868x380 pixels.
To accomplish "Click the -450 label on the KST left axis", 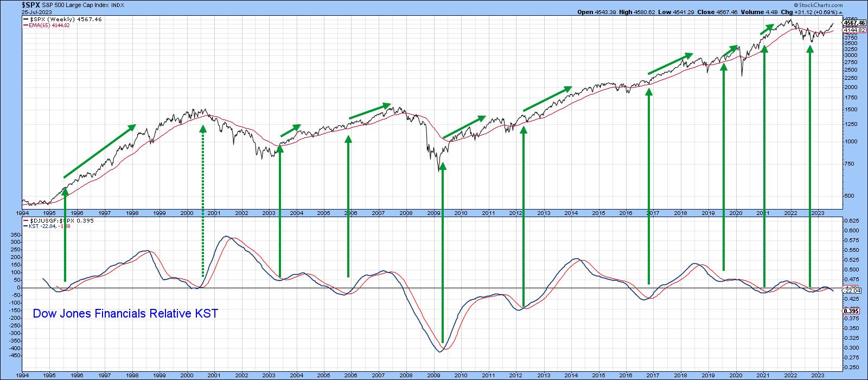I will [14, 356].
